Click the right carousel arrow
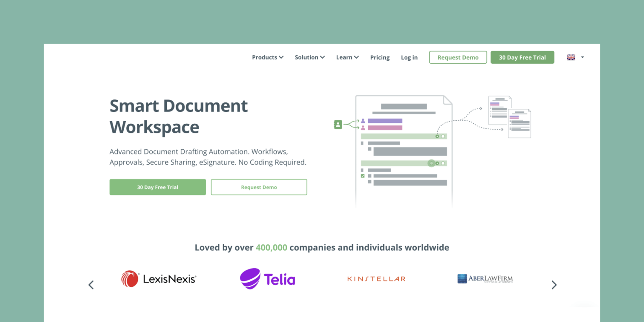644x322 pixels. (x=554, y=285)
